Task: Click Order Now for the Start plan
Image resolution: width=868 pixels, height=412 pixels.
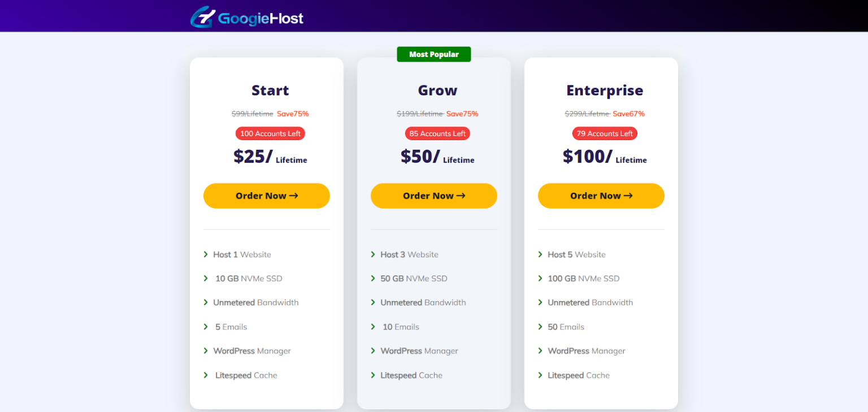Action: 266,196
